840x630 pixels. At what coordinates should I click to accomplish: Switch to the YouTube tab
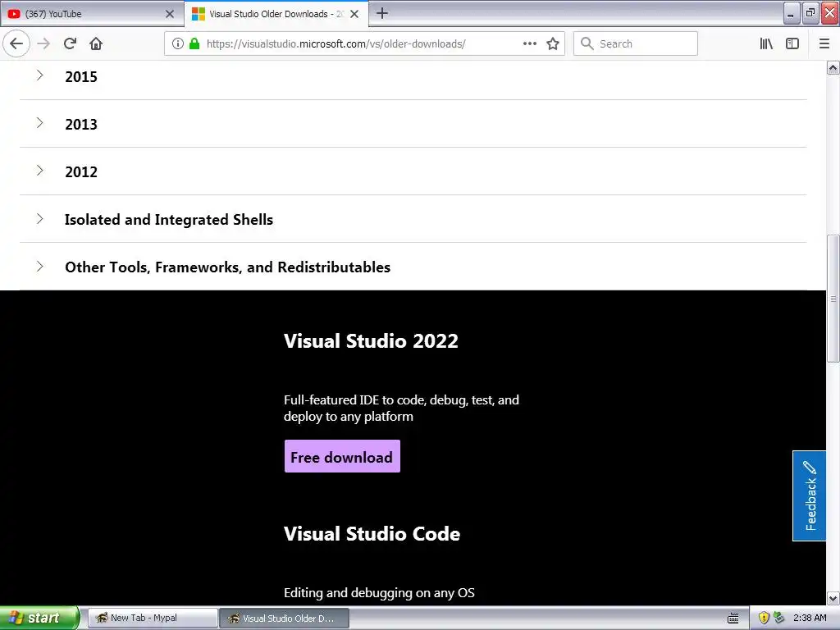(91, 14)
